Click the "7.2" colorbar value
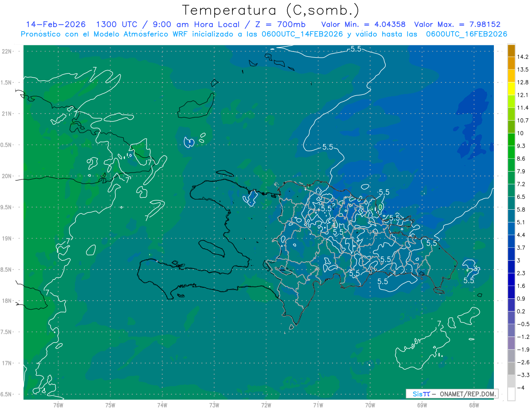532x411 pixels. click(x=522, y=184)
